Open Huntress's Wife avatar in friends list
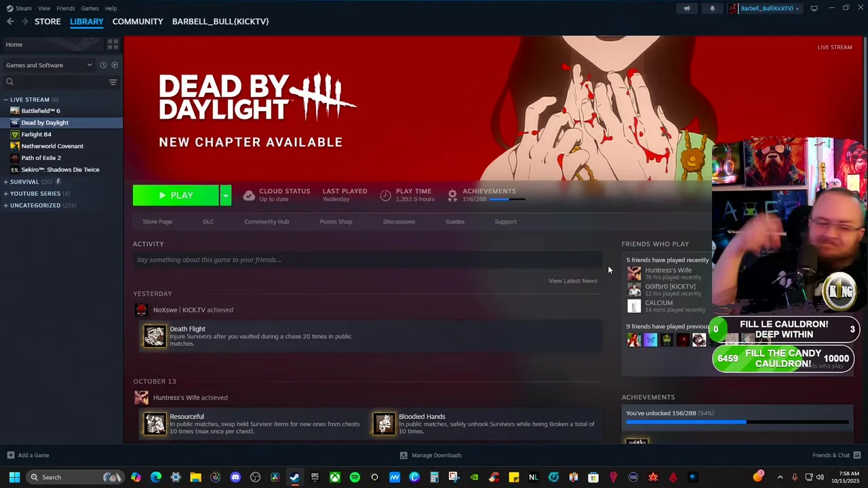This screenshot has width=868, height=488. (x=634, y=273)
